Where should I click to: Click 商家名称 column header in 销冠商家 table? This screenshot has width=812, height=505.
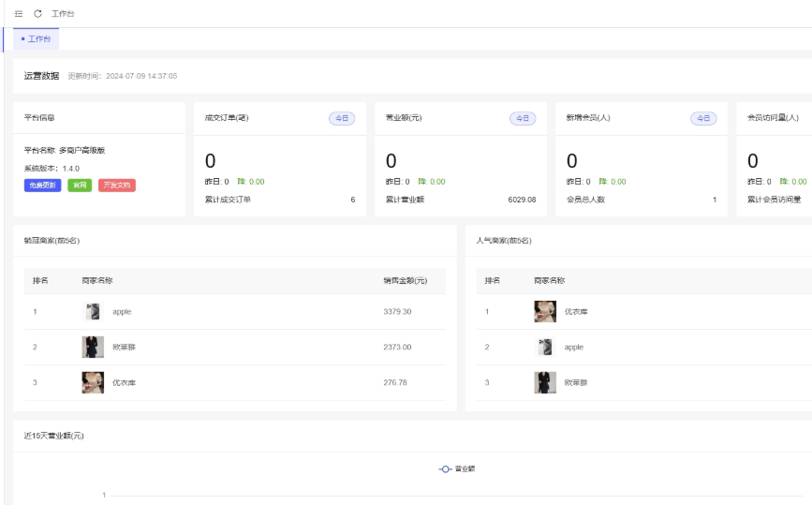(x=97, y=281)
